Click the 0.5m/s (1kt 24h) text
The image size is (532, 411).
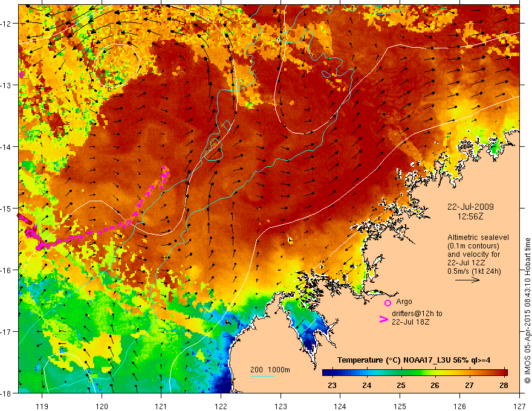point(474,271)
